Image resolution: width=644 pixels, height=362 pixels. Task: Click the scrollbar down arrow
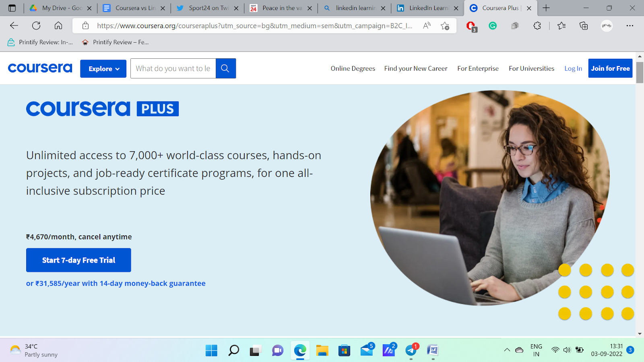coord(640,334)
